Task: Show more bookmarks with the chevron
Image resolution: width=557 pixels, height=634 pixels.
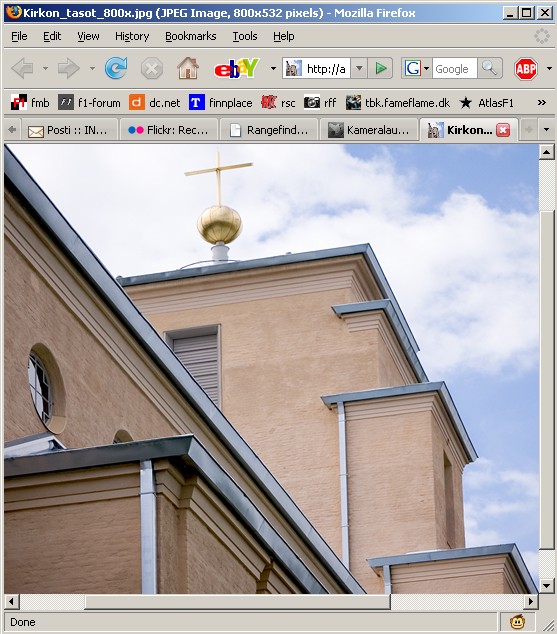Action: coord(542,103)
